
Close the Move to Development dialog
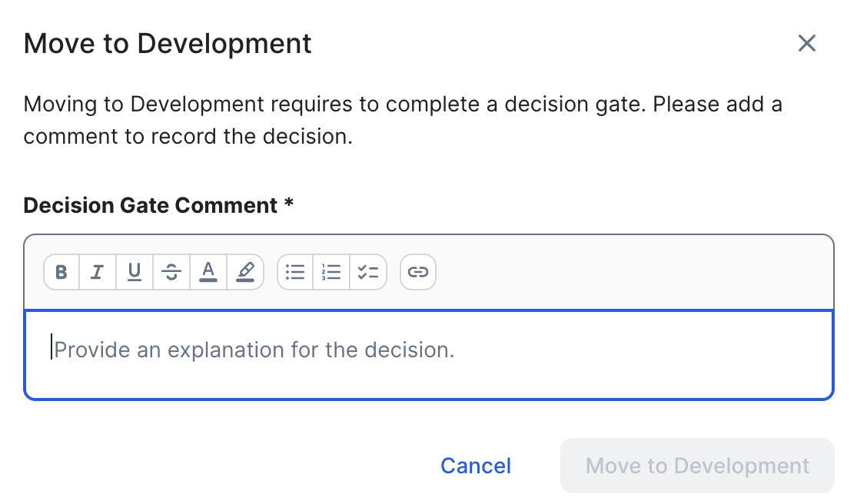806,43
